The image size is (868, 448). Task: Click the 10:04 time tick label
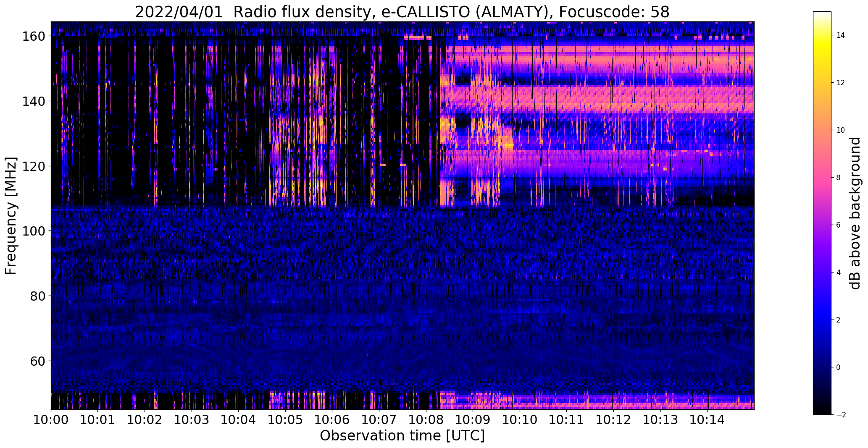pyautogui.click(x=238, y=419)
